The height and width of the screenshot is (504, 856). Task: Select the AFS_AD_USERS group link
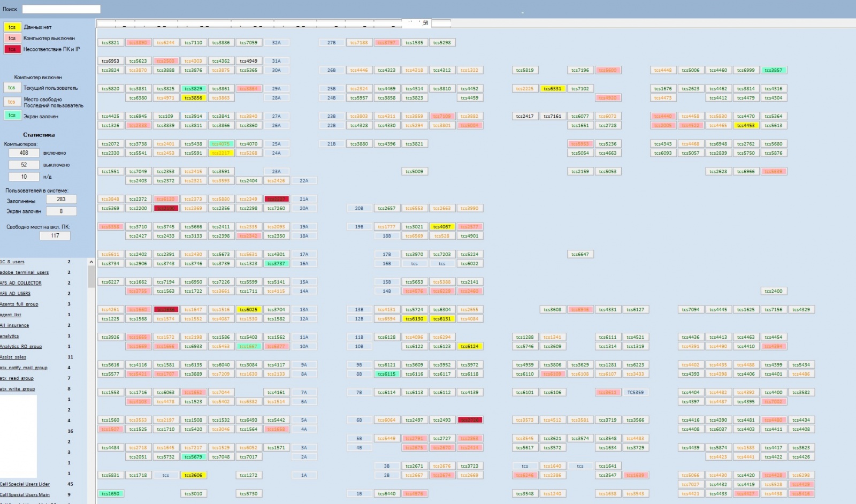(x=16, y=294)
